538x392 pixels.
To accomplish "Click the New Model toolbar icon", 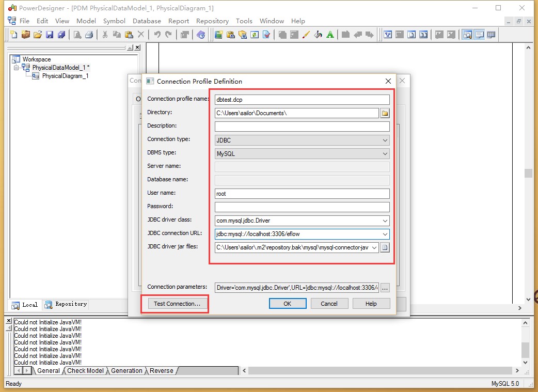I will click(14, 34).
